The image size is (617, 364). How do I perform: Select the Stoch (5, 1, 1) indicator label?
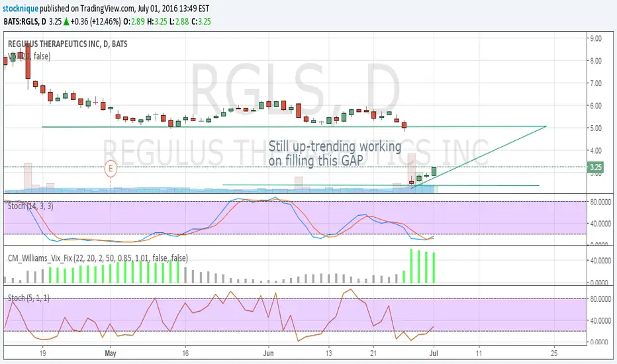[x=28, y=298]
